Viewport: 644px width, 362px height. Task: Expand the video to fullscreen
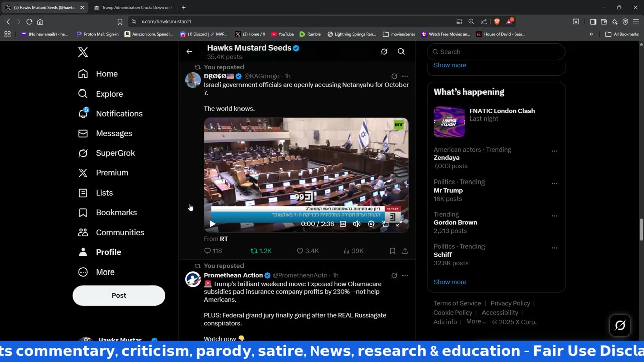[x=399, y=224]
